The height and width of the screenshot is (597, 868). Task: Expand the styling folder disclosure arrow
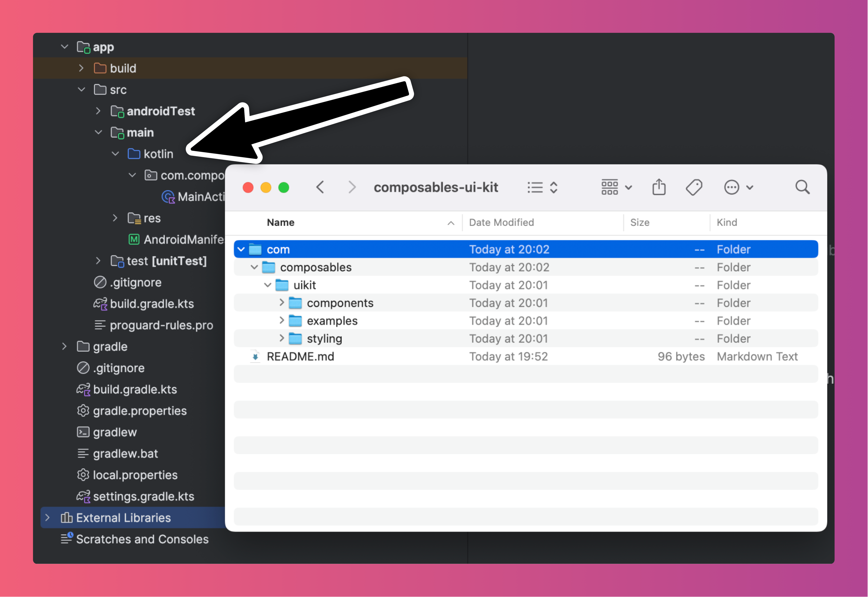pos(281,338)
